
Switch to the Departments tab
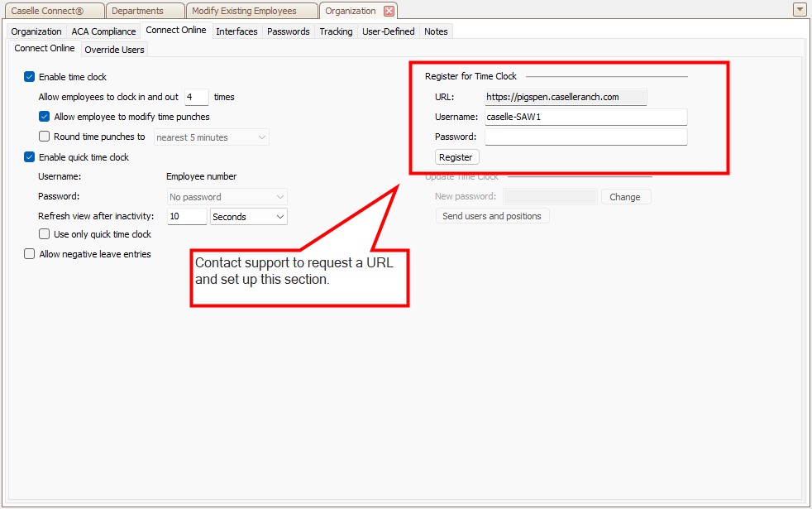click(137, 11)
